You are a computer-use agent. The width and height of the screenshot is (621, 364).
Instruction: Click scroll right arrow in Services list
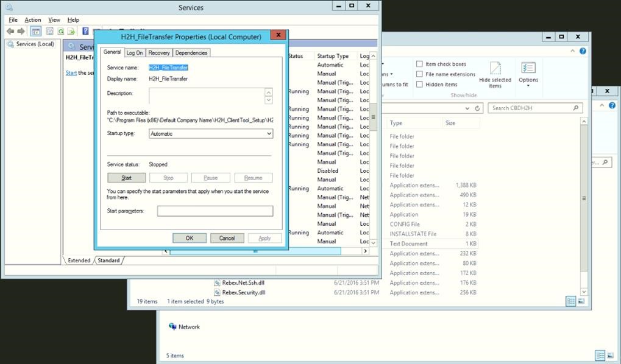pos(365,251)
